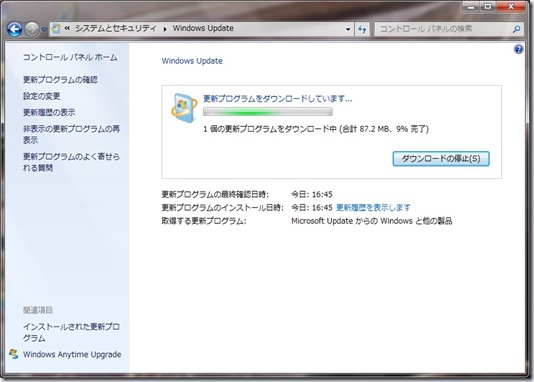Expand the address bar history dropdown arrow
Viewport: 534px width, 382px height.
(348, 29)
